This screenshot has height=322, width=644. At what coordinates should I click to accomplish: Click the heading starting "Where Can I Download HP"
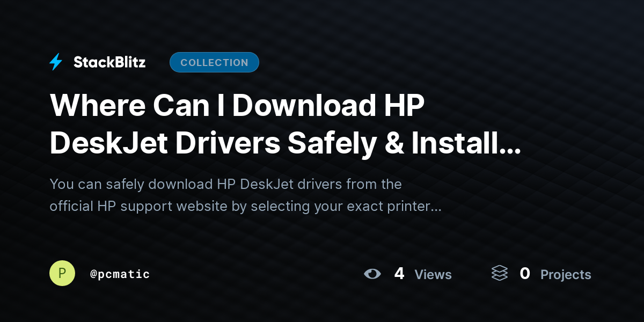[286, 125]
